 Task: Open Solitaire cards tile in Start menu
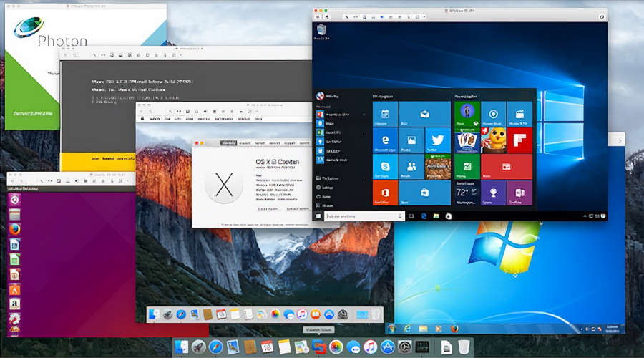tap(467, 140)
